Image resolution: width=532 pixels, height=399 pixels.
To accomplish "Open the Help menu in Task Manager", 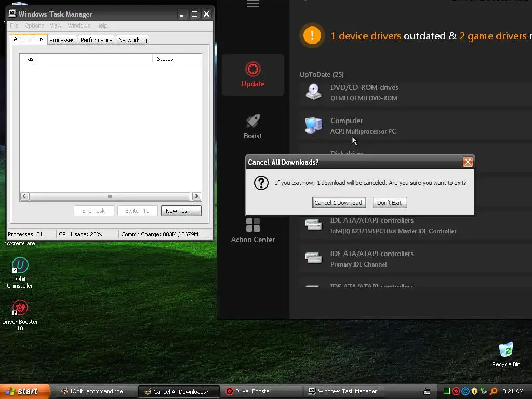I will [x=101, y=25].
